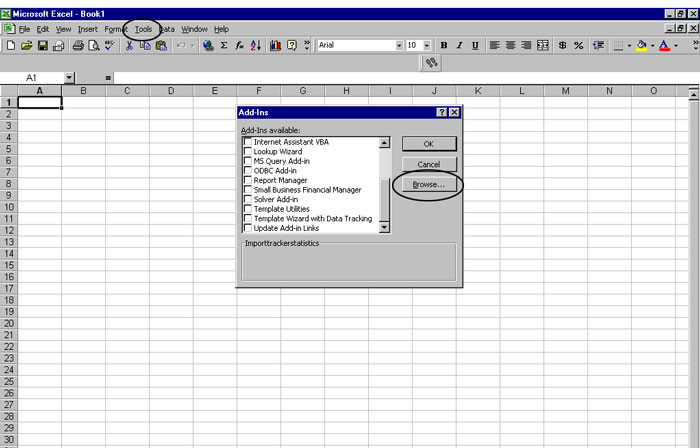
Task: Apply Currency Style dollar icon
Action: click(562, 45)
